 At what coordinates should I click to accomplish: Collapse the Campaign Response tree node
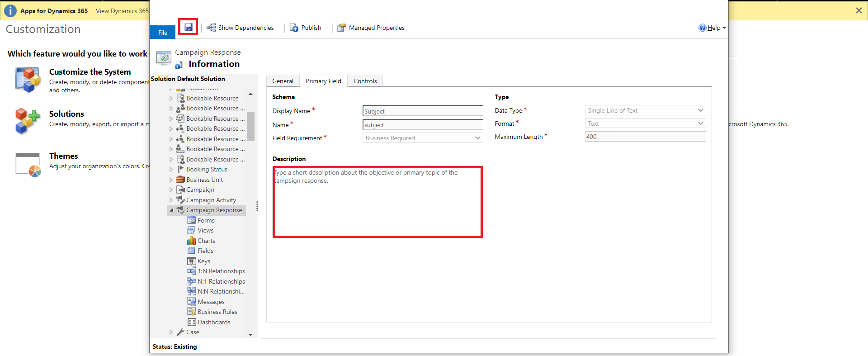(171, 210)
